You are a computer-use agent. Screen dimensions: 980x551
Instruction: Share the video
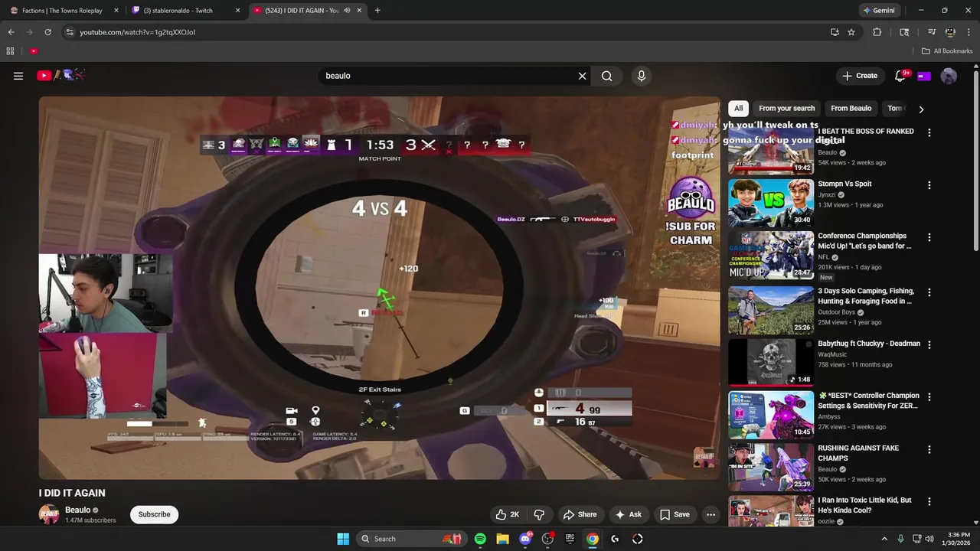[580, 514]
